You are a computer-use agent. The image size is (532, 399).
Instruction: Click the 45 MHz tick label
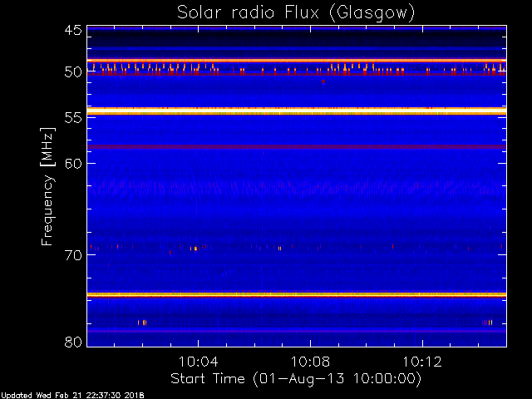(72, 31)
